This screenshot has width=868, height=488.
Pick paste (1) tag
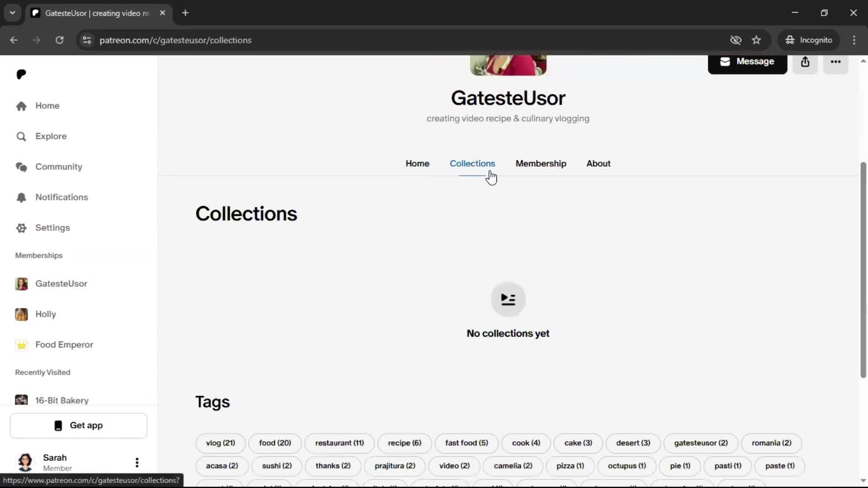(780, 466)
